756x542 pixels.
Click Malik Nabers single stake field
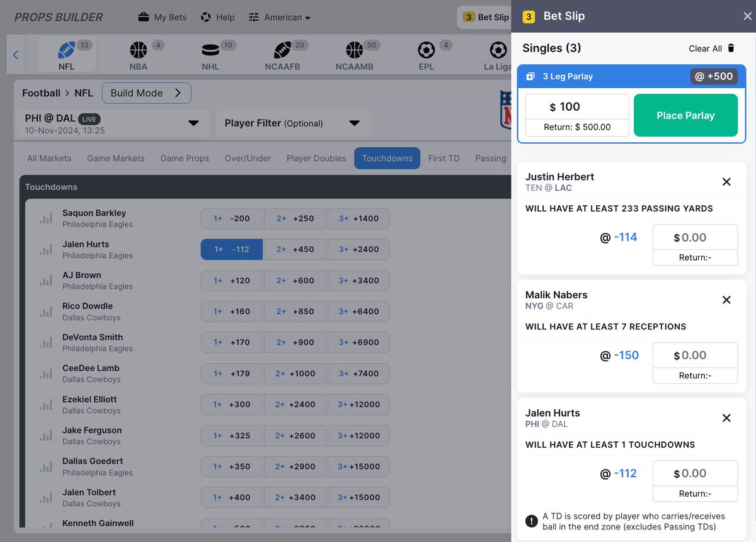(x=695, y=356)
